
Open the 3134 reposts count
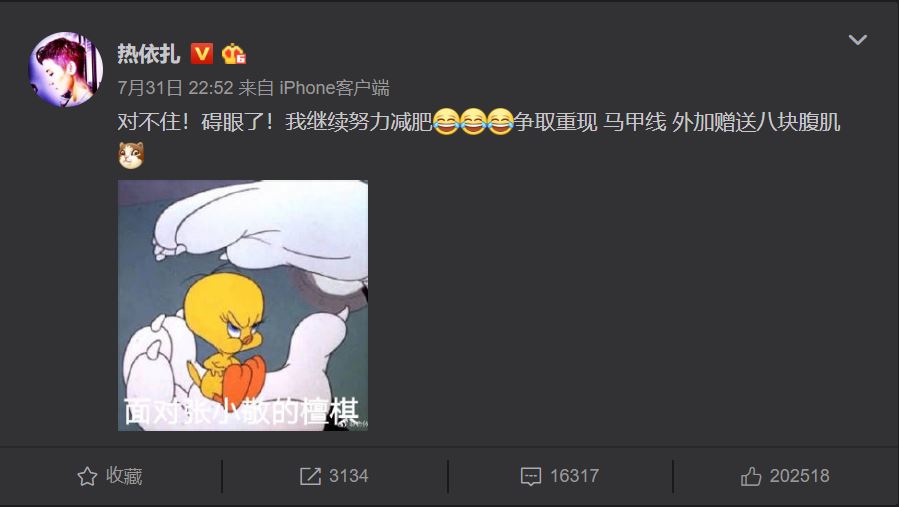[x=349, y=476]
